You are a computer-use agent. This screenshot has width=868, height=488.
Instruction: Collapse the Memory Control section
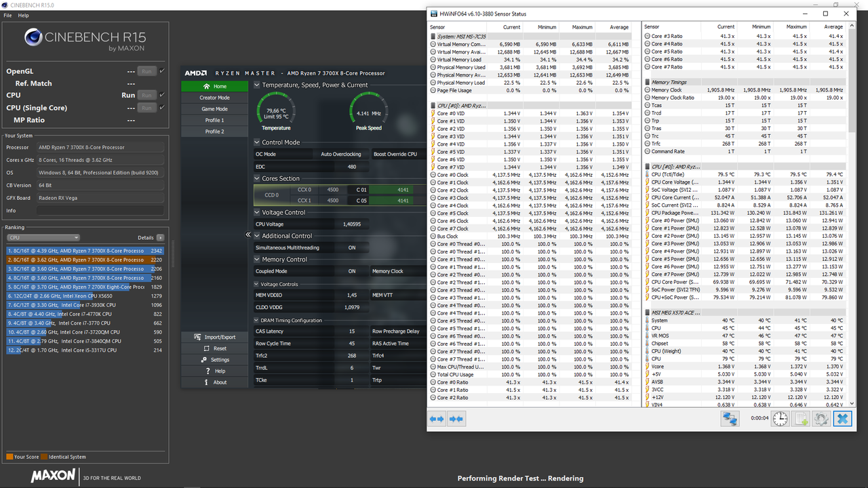257,259
